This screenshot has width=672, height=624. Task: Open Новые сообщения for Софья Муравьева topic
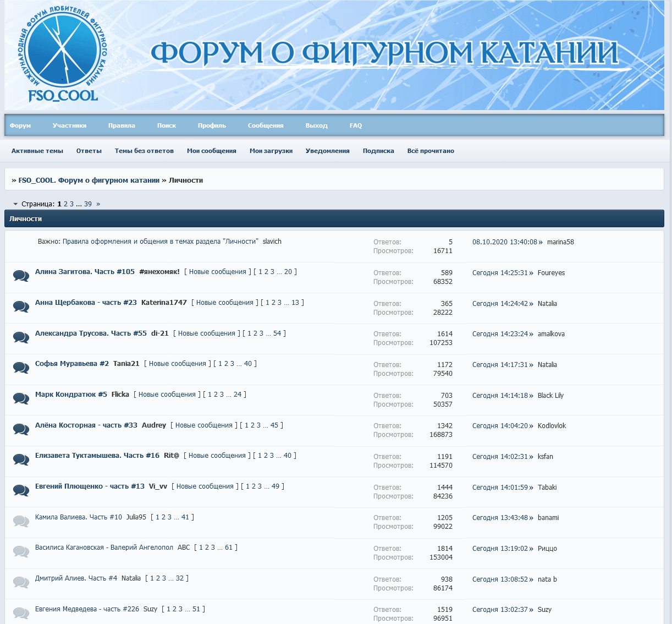pyautogui.click(x=177, y=364)
